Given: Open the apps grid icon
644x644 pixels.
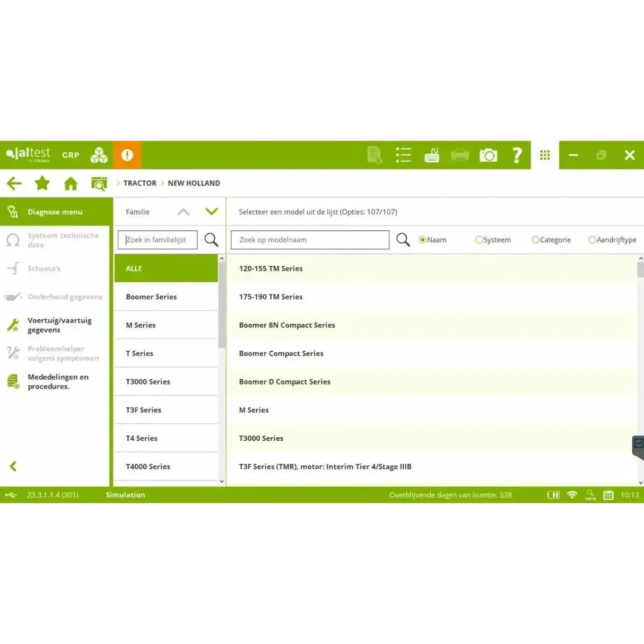Looking at the screenshot, I should (x=545, y=155).
